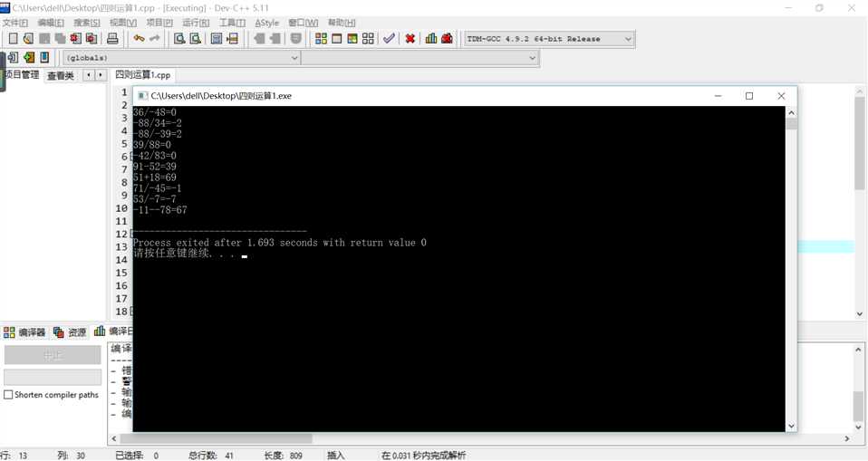Open the AStyle menu
The height and width of the screenshot is (461, 868).
pyautogui.click(x=266, y=23)
